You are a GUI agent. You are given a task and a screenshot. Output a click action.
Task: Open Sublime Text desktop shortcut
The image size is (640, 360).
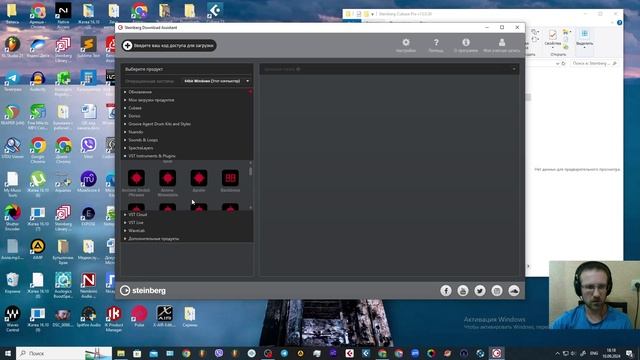(88, 46)
